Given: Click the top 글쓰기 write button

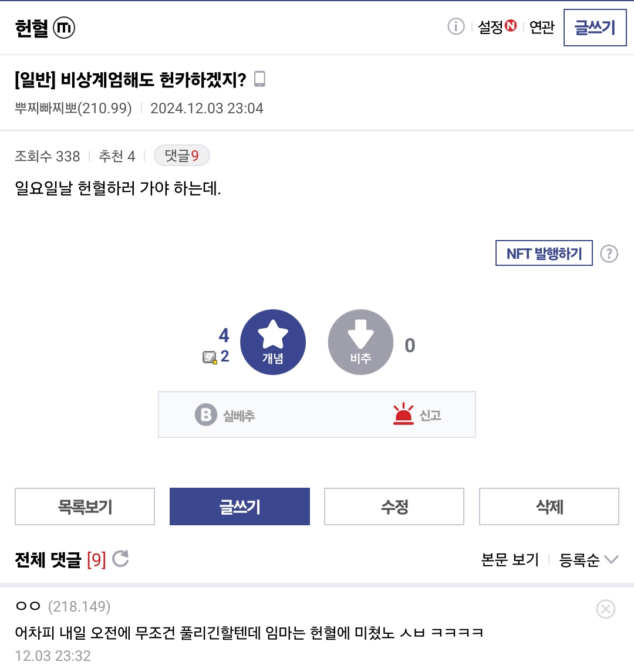Looking at the screenshot, I should coord(595,28).
